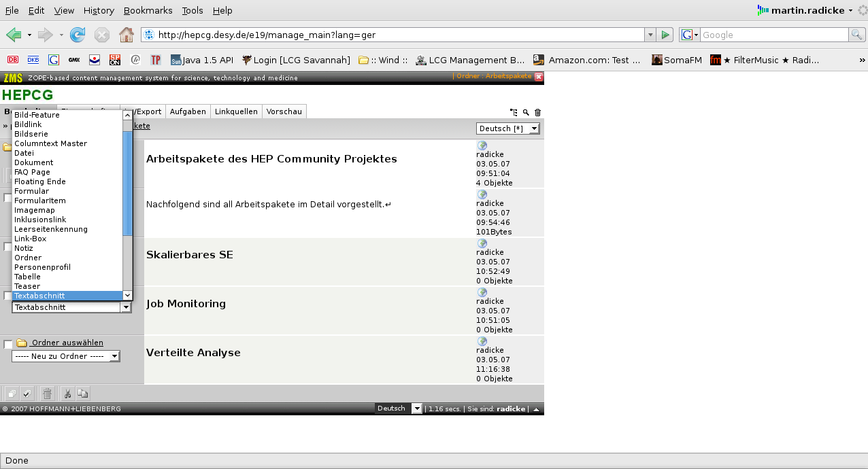
Task: Switch to the Aufgaben tab
Action: pos(188,111)
